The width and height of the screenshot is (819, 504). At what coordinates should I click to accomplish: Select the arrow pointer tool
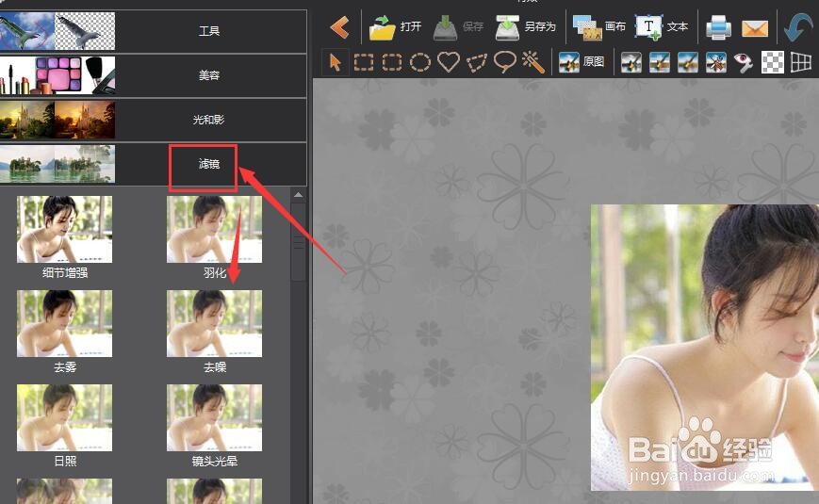(335, 63)
